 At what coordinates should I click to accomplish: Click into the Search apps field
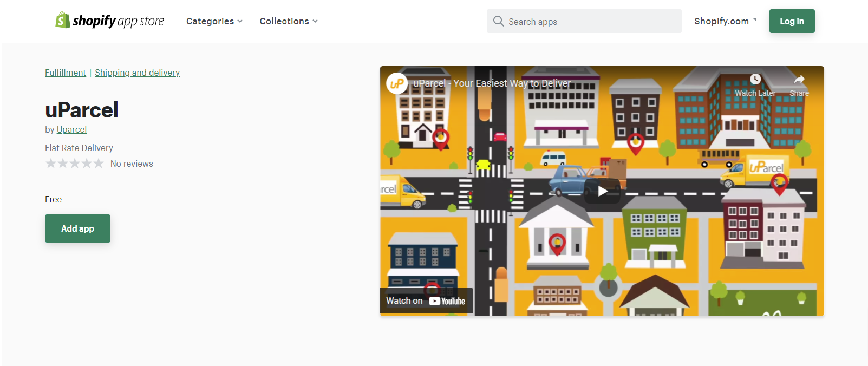[x=590, y=22]
